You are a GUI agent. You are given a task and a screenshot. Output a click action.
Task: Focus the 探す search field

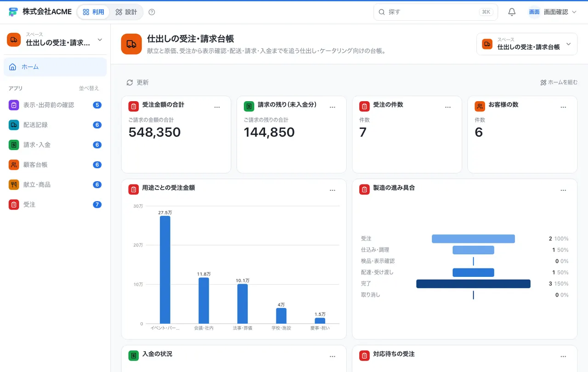[435, 12]
